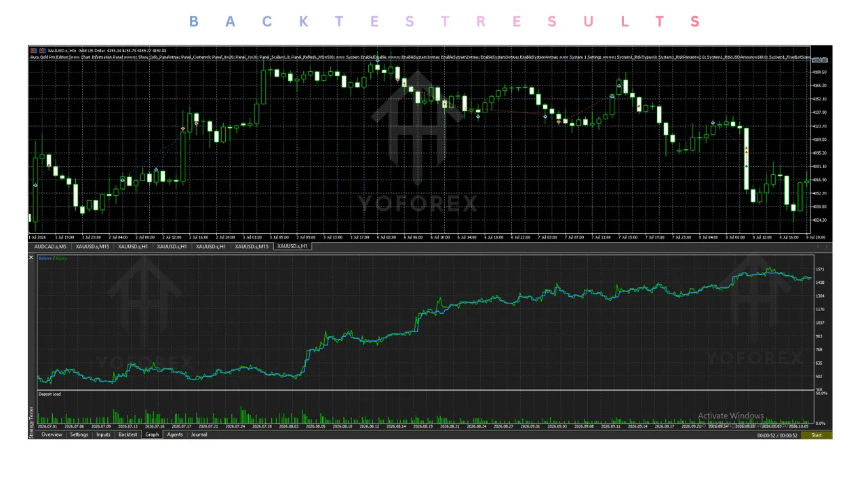Click the chart tabs scroll arrows at right

tap(822, 247)
